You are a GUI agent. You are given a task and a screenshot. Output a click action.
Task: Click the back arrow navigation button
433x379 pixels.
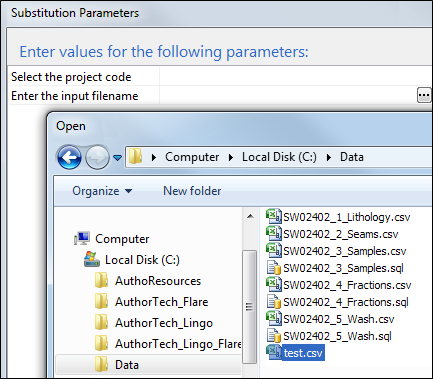pos(69,157)
